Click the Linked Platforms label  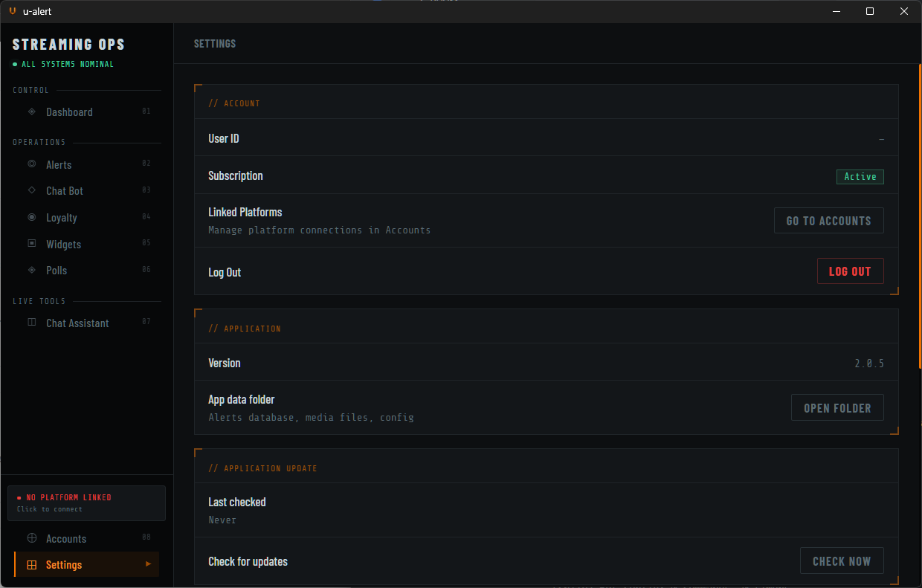pos(245,212)
